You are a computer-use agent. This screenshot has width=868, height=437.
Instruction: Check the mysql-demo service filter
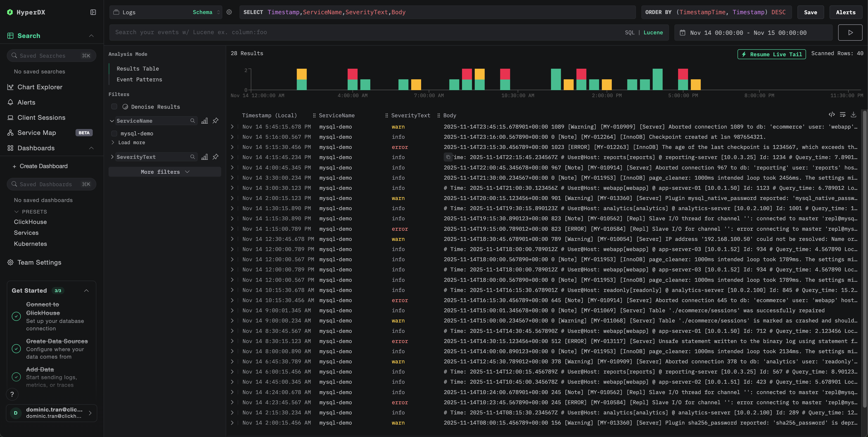114,133
